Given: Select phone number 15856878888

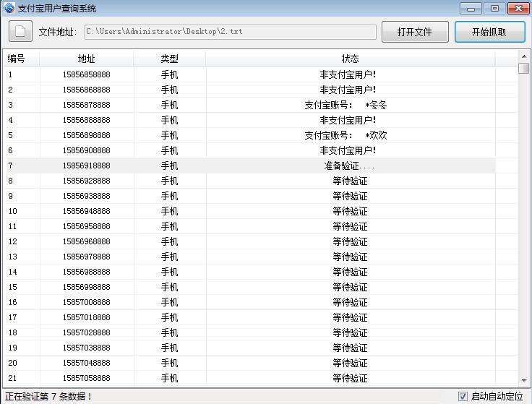Looking at the screenshot, I should (86, 105).
